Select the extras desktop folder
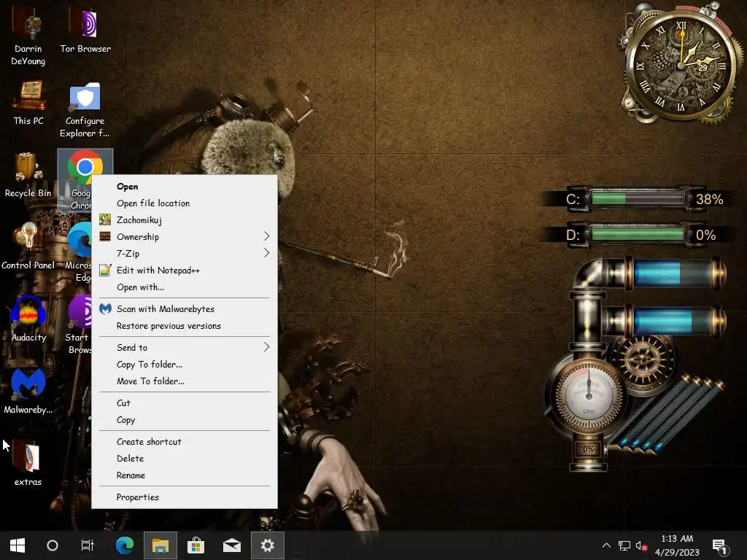The height and width of the screenshot is (560, 747). [28, 463]
